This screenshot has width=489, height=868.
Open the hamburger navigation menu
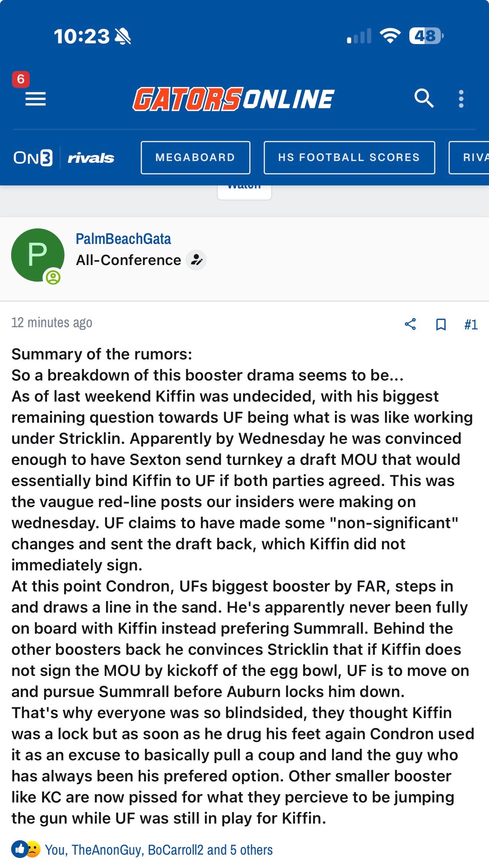[x=35, y=99]
